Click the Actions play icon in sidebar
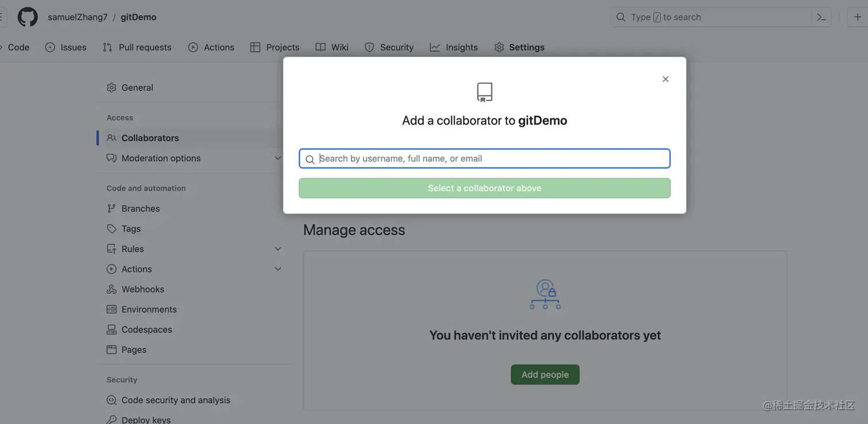Screen dimensions: 868x424 tap(111, 269)
